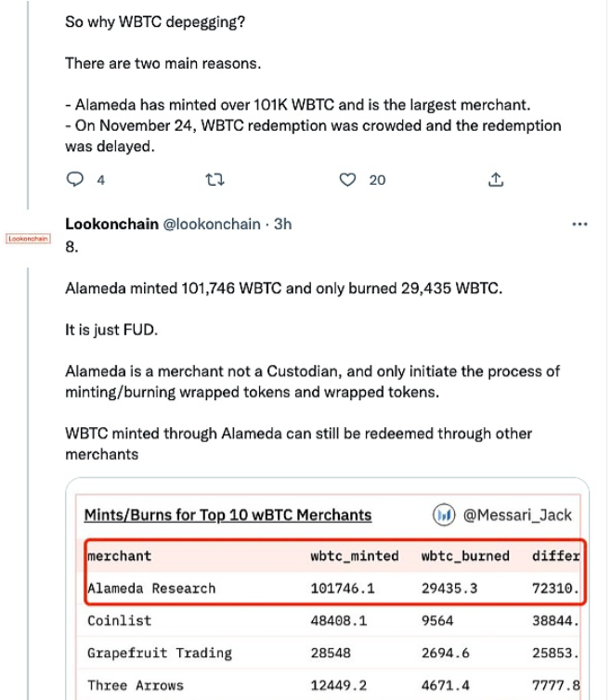
Task: Retweet the WBTC depegging tweet
Action: tap(215, 180)
